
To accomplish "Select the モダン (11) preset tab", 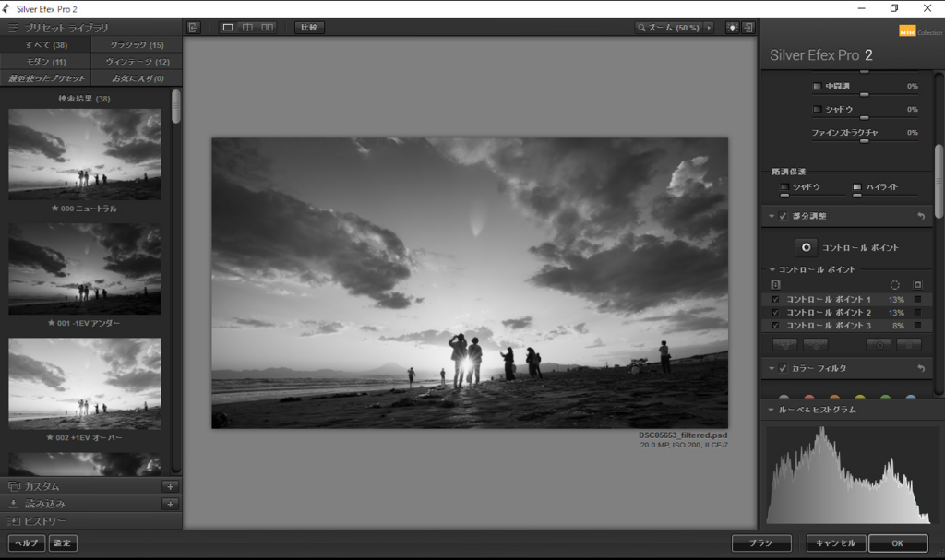I will (x=46, y=62).
